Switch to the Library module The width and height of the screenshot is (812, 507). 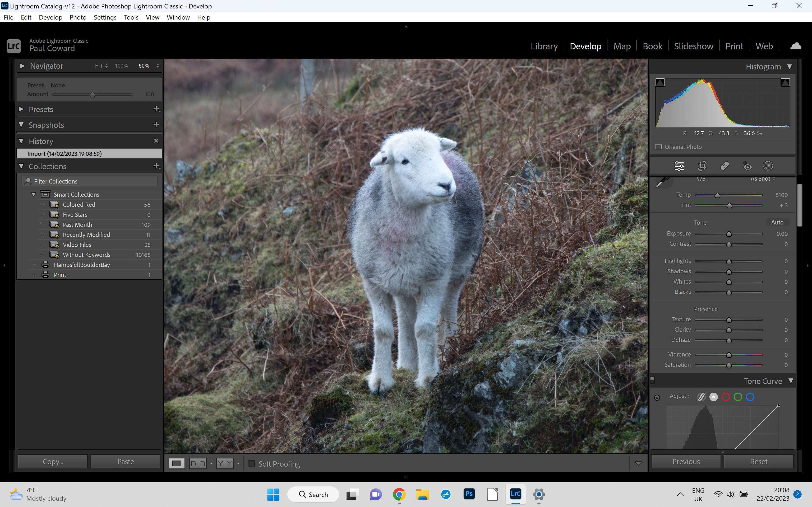pos(544,46)
